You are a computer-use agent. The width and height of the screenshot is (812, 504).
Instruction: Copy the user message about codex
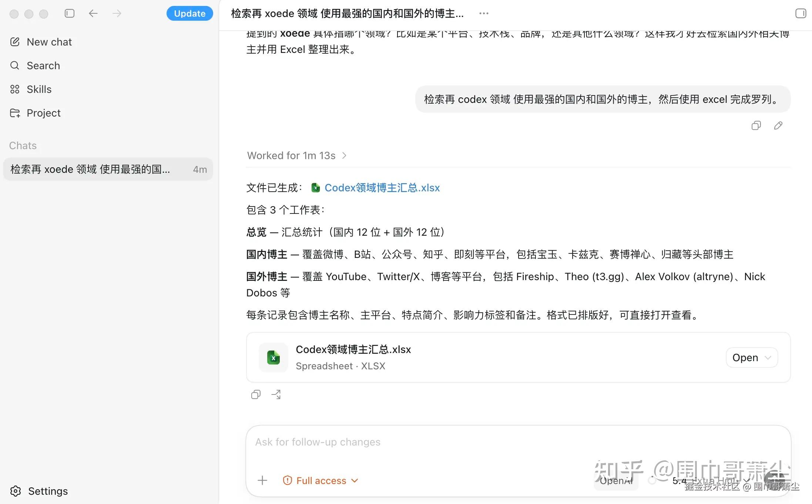(756, 126)
